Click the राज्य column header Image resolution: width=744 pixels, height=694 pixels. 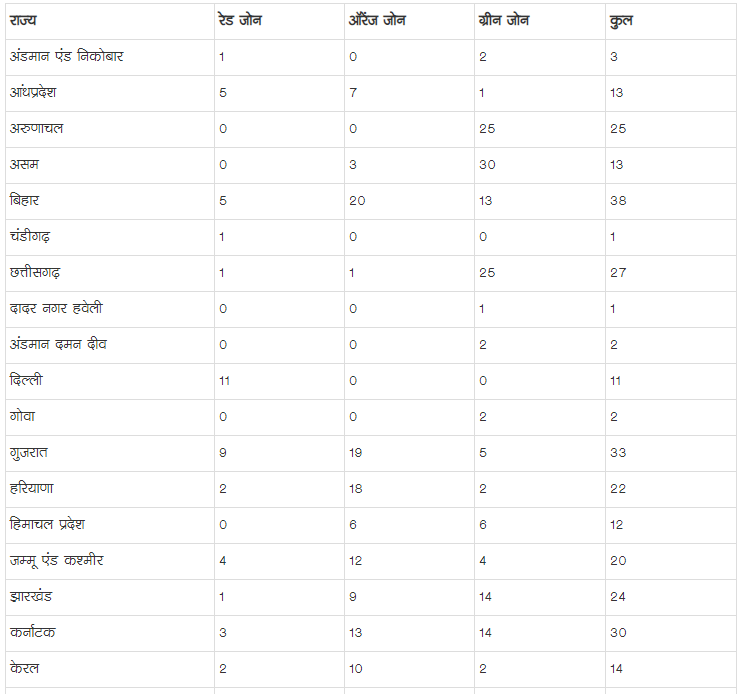click(24, 21)
